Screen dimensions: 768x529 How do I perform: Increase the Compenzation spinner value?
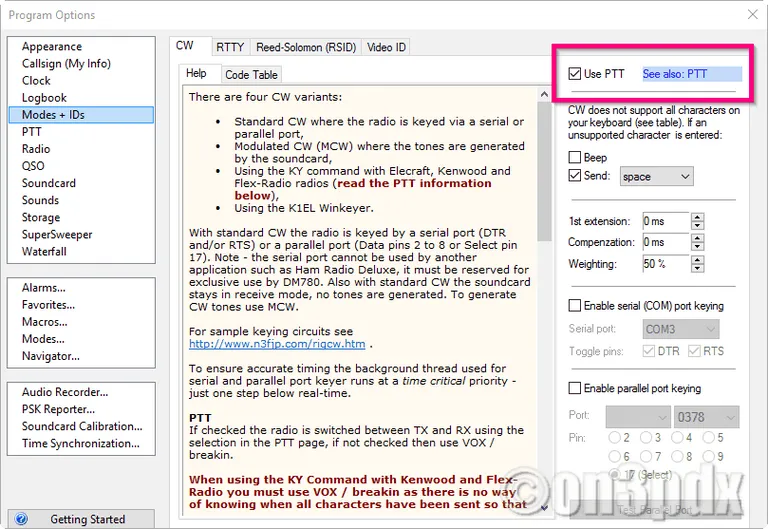click(x=697, y=238)
